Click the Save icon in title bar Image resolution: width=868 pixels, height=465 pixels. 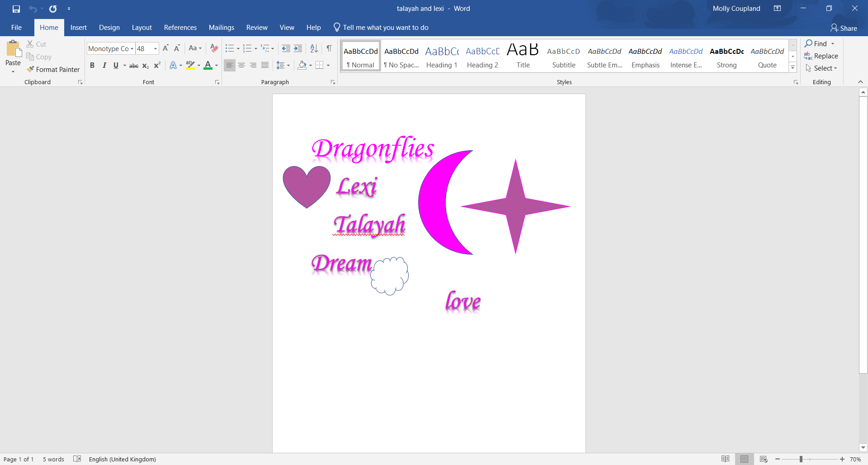coord(16,9)
